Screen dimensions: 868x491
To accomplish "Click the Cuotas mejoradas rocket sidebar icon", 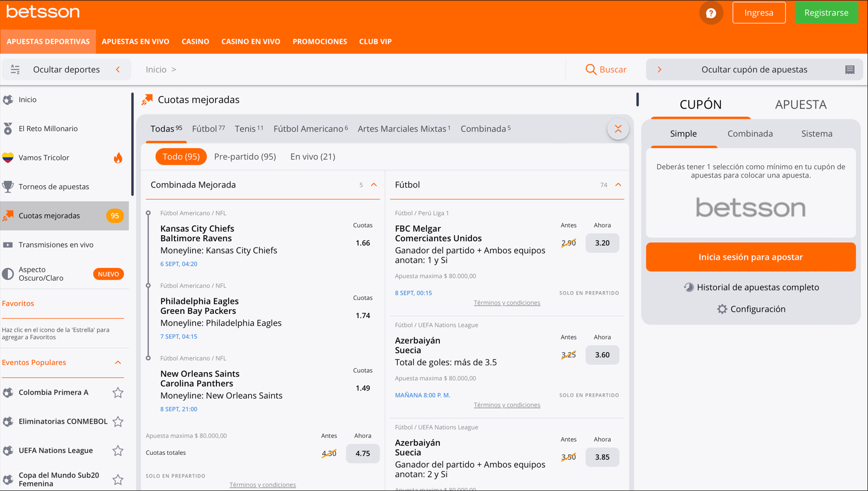I will click(8, 215).
